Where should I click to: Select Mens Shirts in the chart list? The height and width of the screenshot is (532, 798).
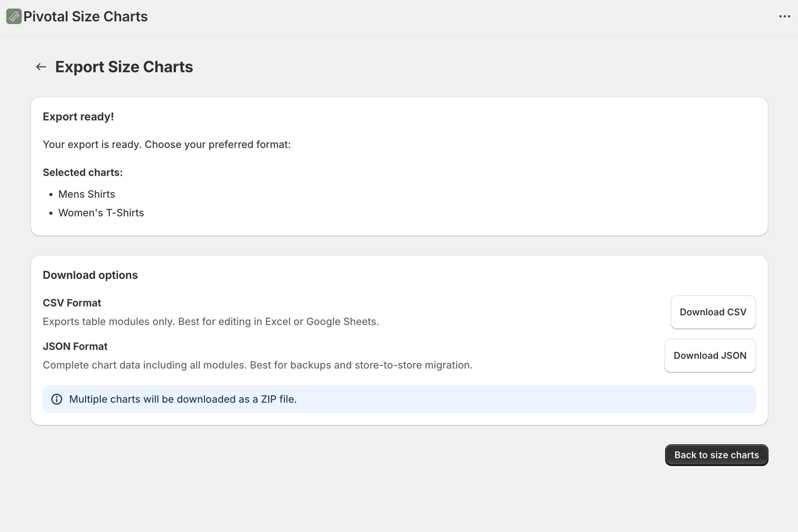87,194
